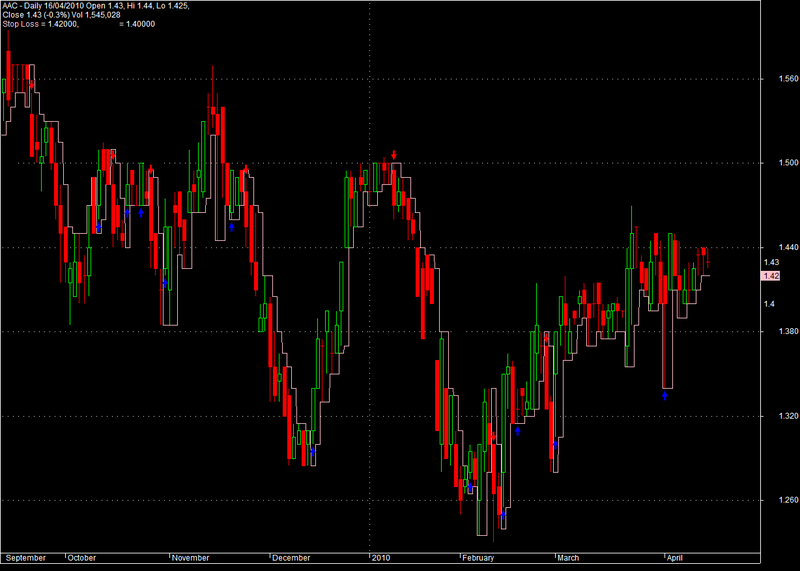Click the February date axis label
Image resolution: width=800 pixels, height=571 pixels.
tap(478, 558)
